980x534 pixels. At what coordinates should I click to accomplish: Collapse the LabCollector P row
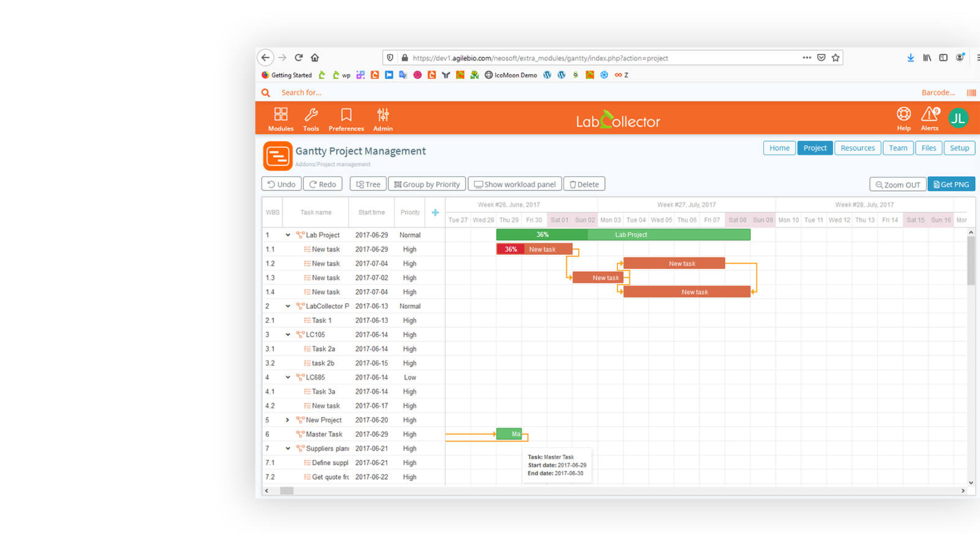click(287, 306)
